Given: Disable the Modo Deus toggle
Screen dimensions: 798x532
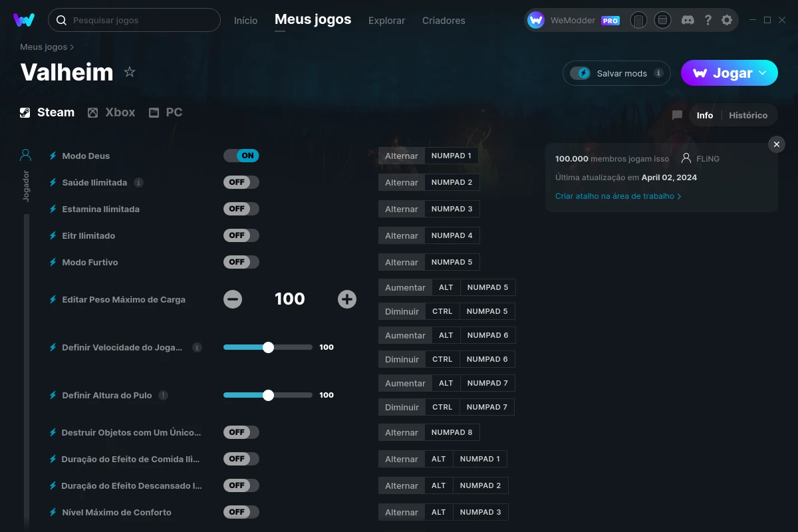Looking at the screenshot, I should coord(241,155).
